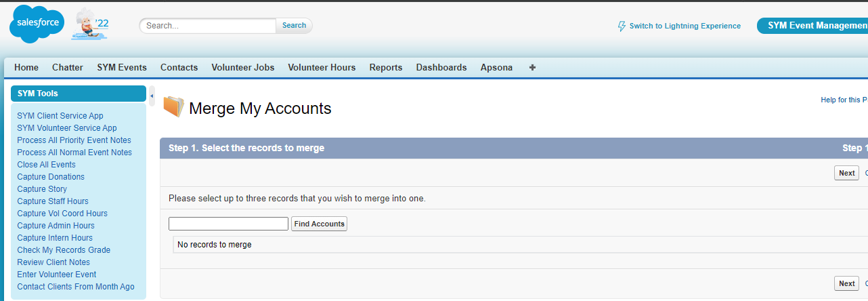Click the global search input field
The height and width of the screenshot is (301, 868).
(208, 26)
